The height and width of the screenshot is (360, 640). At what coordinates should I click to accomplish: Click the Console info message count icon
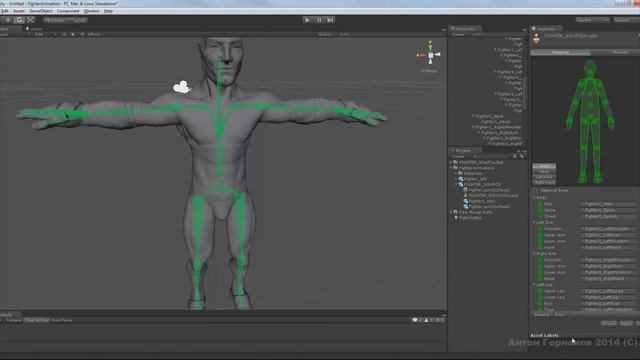click(x=416, y=320)
